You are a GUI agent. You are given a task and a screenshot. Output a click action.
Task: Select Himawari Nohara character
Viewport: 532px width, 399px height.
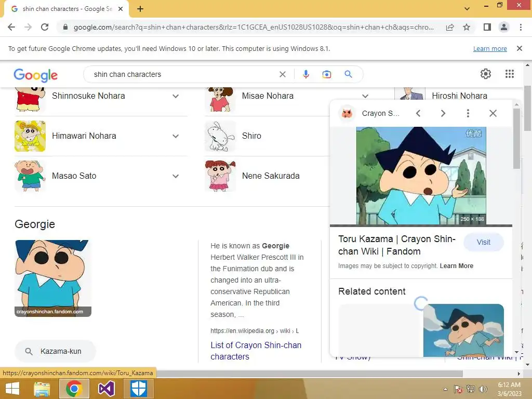pos(84,136)
